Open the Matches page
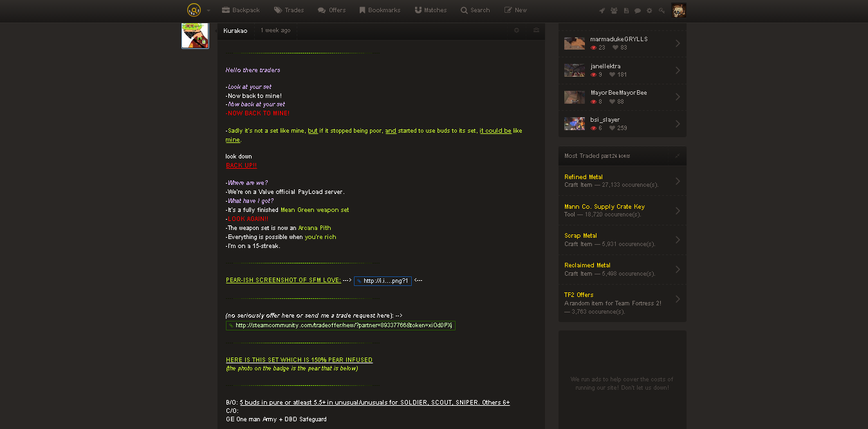The width and height of the screenshot is (868, 429). pyautogui.click(x=430, y=10)
